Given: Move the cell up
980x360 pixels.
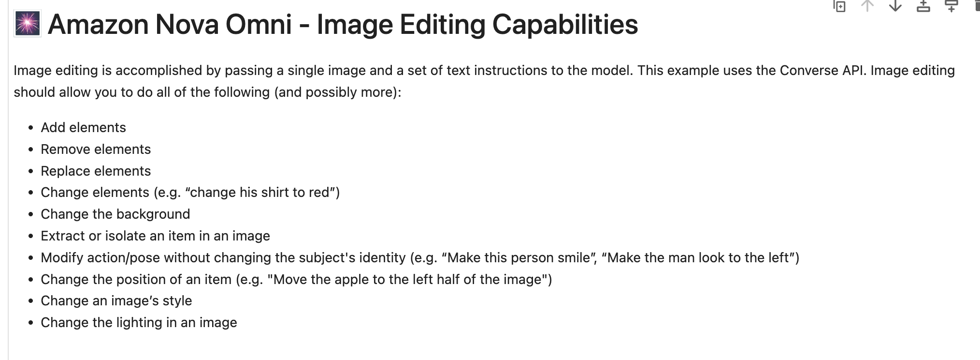Looking at the screenshot, I should pos(867,6).
